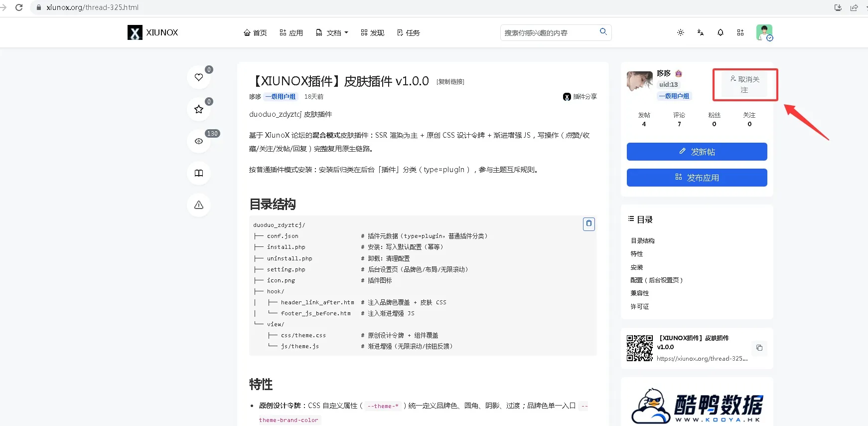Click 'conf.json' line in code block
Viewport: 868px width, 426px height.
click(283, 236)
